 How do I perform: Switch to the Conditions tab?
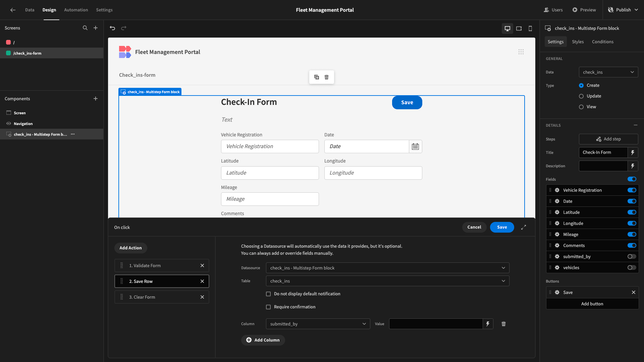[x=602, y=42]
